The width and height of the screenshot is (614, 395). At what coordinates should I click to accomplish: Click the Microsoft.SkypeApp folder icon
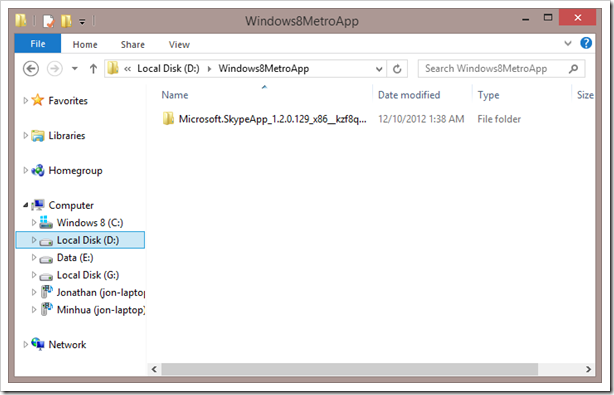point(168,119)
